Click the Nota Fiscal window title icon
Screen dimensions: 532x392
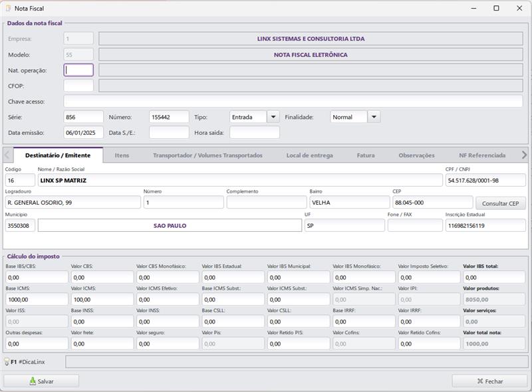(8, 8)
